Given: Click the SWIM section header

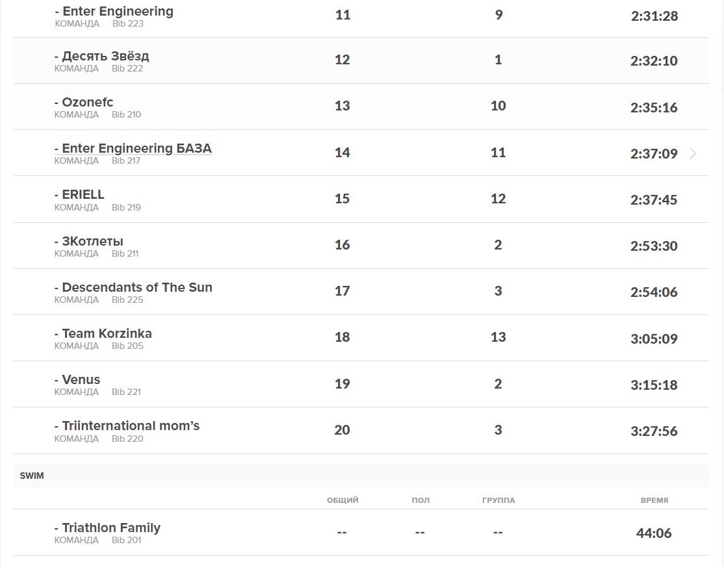Looking at the screenshot, I should [32, 476].
